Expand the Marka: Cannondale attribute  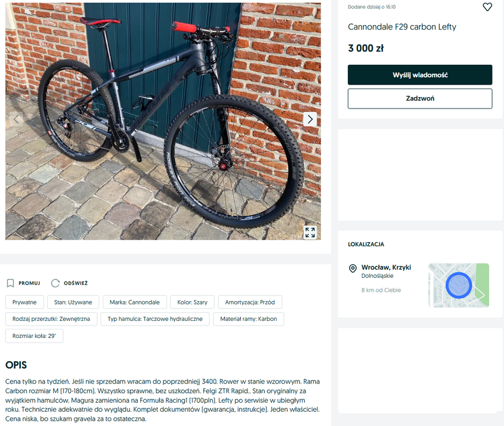click(135, 302)
